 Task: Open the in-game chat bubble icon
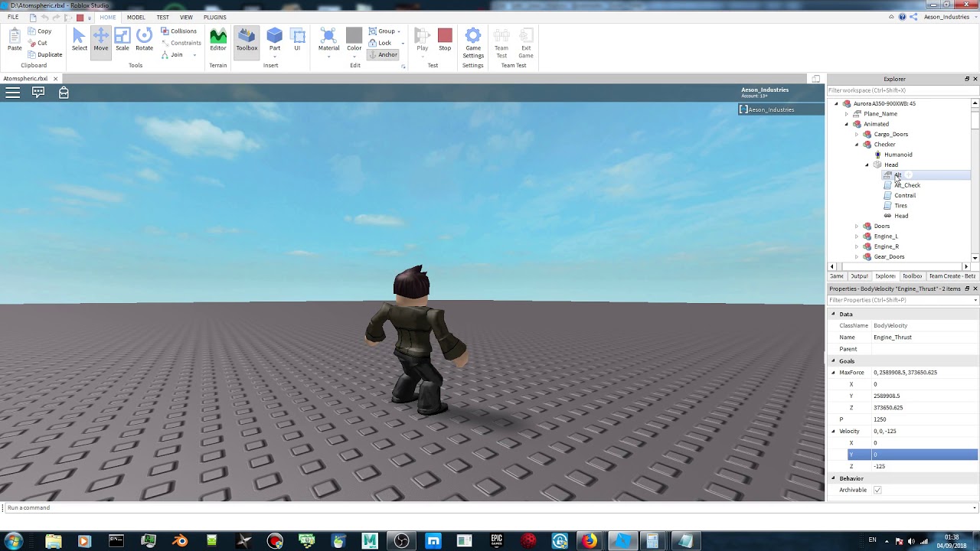click(x=38, y=93)
